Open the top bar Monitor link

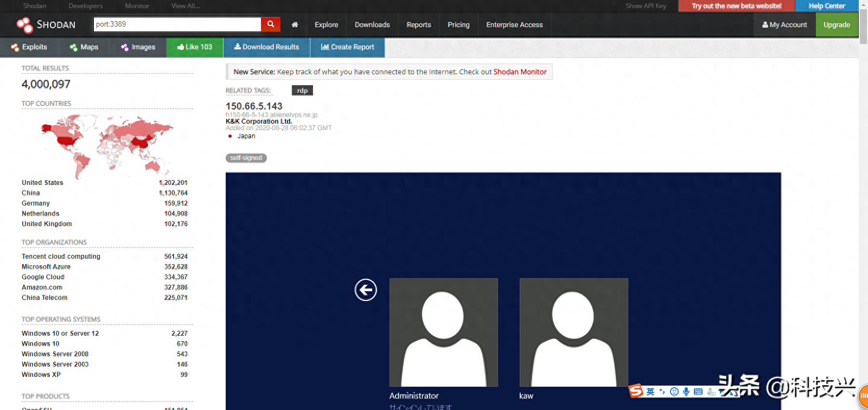pyautogui.click(x=137, y=6)
